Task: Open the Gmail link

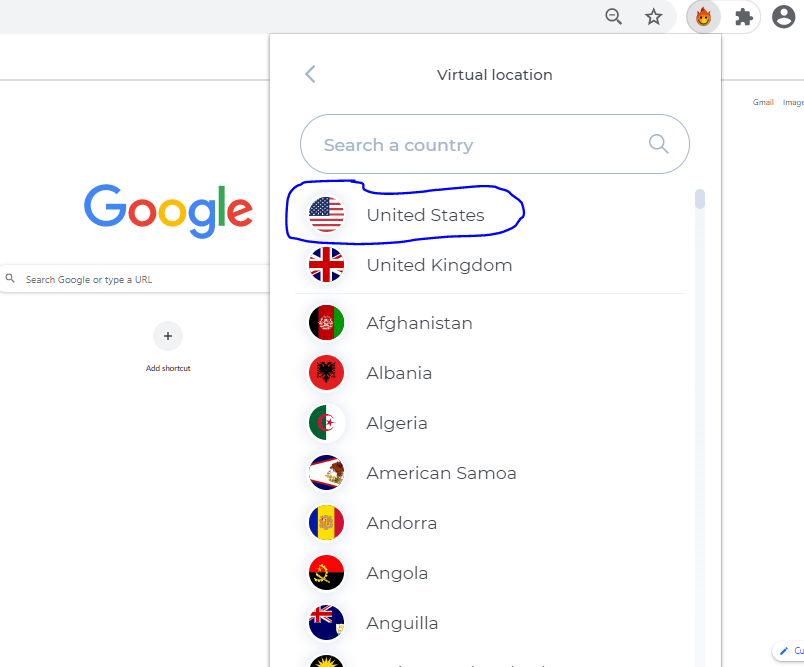Action: (763, 102)
